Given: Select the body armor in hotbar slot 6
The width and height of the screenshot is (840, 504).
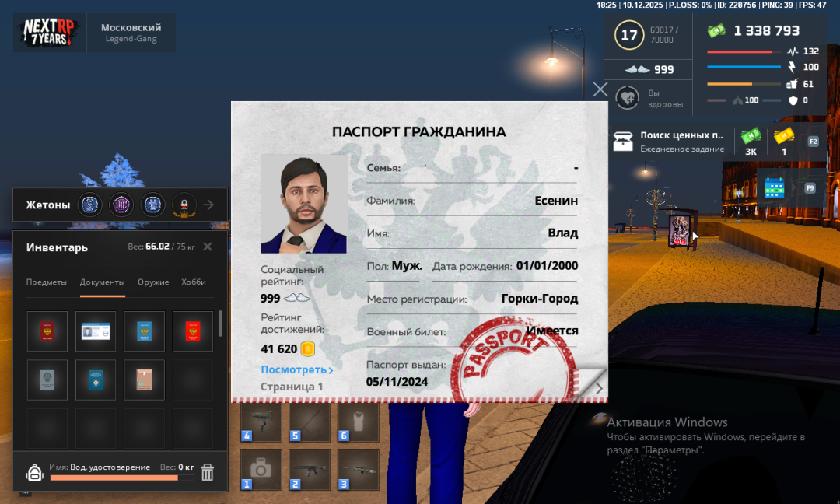Looking at the screenshot, I should [357, 422].
